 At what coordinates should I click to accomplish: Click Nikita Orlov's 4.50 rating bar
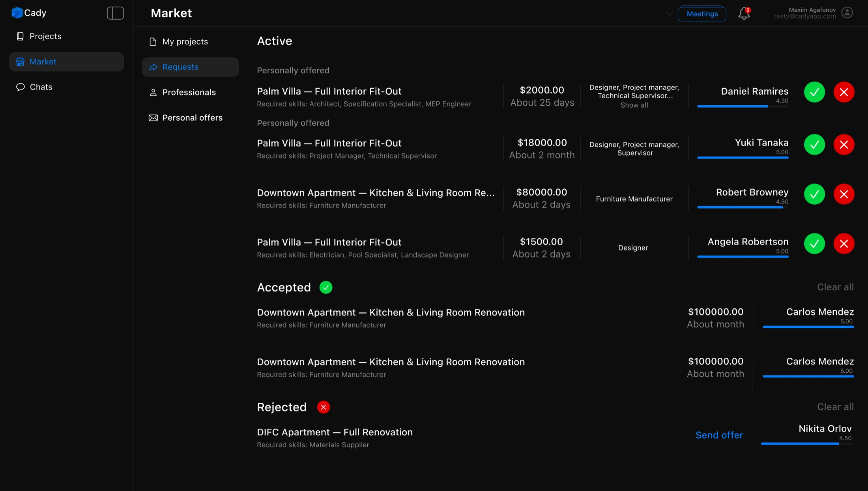(806, 443)
